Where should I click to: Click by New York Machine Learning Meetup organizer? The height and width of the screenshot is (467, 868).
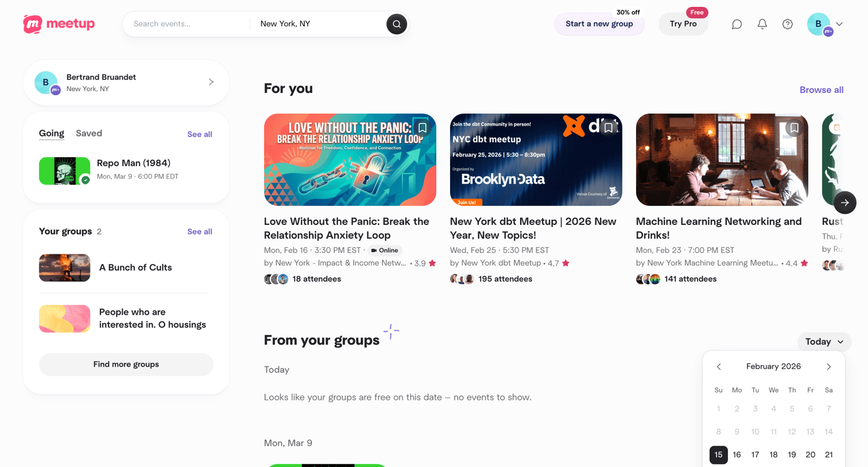tap(707, 263)
